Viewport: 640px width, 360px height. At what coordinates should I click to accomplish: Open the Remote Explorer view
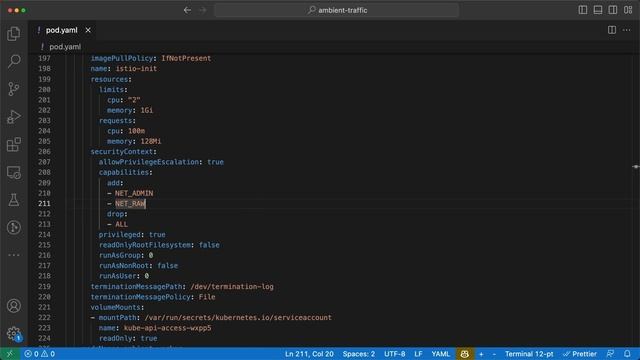coord(14,172)
